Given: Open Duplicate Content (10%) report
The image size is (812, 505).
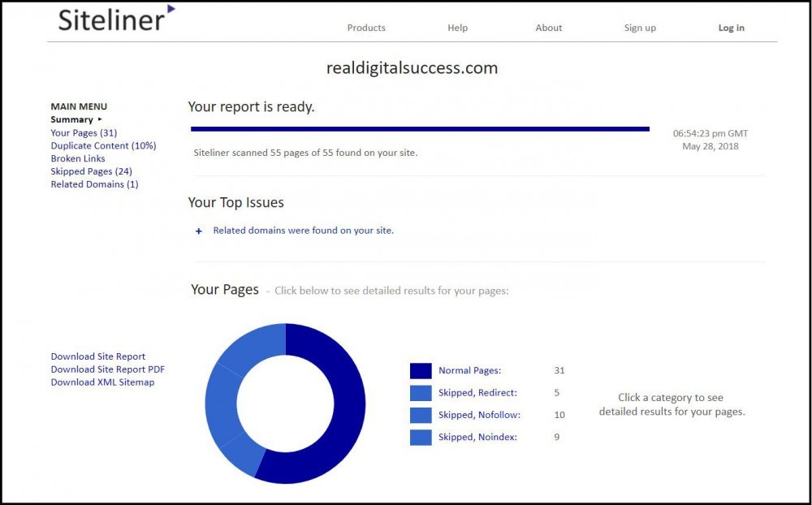Looking at the screenshot, I should coord(104,145).
